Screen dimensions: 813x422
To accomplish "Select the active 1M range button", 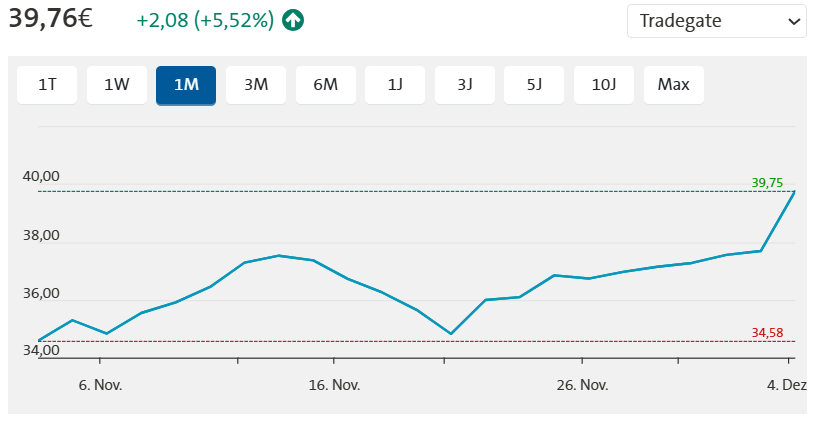I will pyautogui.click(x=186, y=85).
